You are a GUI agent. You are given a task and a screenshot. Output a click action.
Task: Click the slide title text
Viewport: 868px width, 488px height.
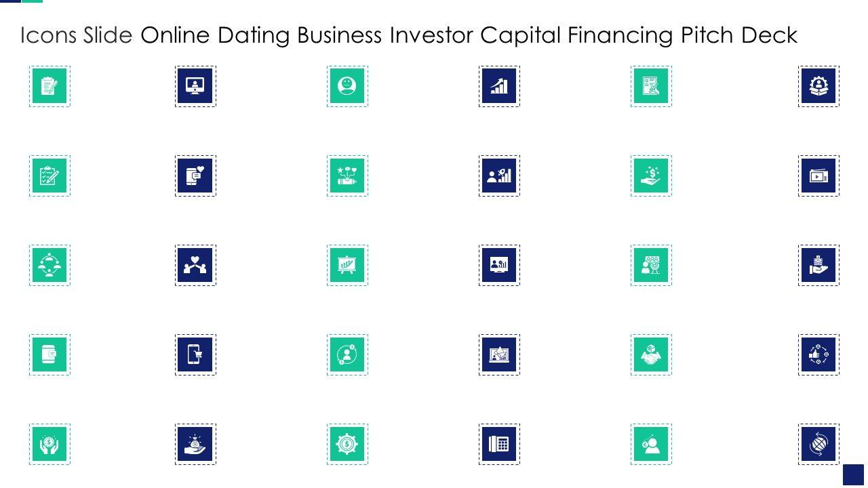click(408, 35)
